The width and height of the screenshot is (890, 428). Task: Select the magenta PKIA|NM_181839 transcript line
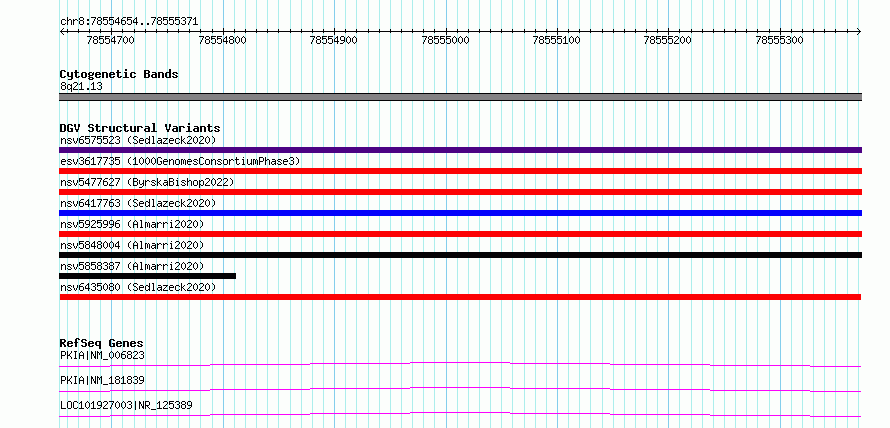point(460,389)
